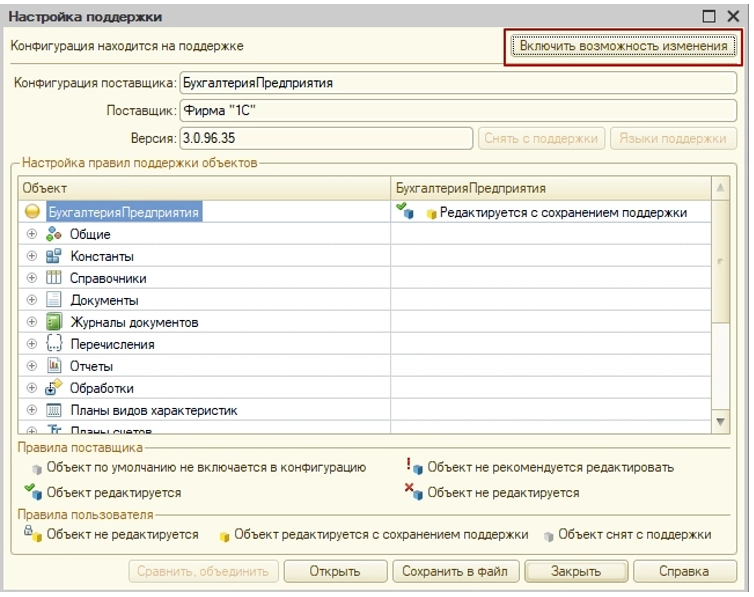Select the Отчеты row text
The height and width of the screenshot is (597, 754).
(x=91, y=366)
